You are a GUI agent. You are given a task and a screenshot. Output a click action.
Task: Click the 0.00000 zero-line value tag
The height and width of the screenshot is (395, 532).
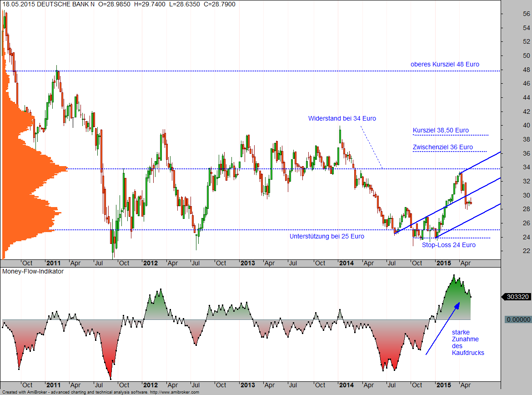pyautogui.click(x=518, y=319)
